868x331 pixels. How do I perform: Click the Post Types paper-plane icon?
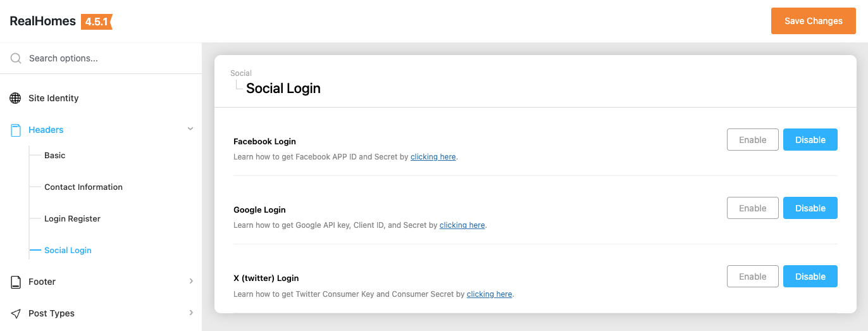(16, 313)
